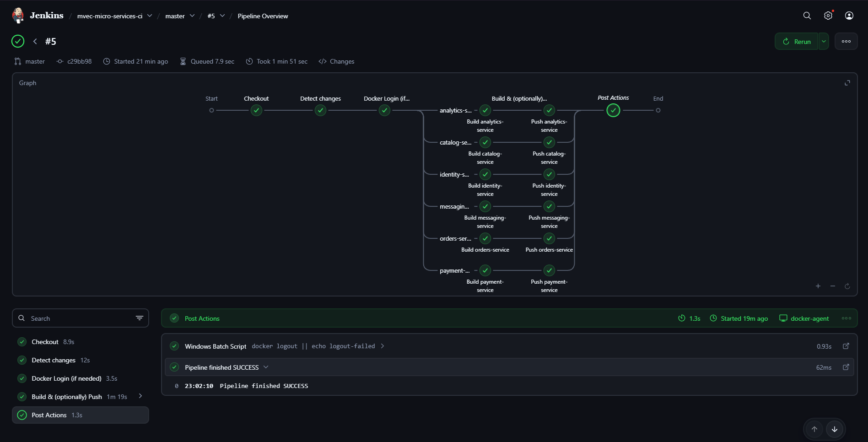Expand the graph to fullscreen
868x442 pixels.
[x=847, y=83]
